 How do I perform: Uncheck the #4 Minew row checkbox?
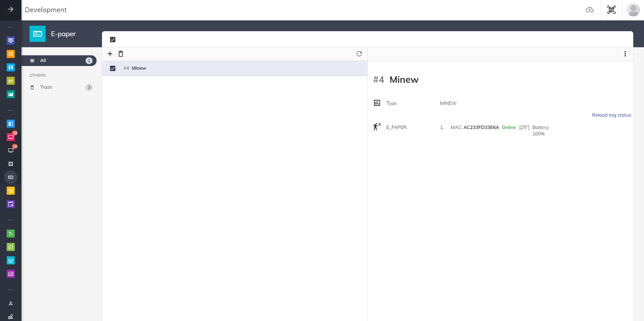click(x=113, y=68)
